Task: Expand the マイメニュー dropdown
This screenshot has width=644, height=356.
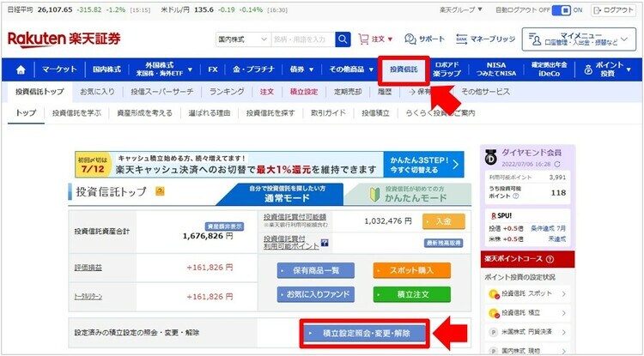Action: coord(579,39)
